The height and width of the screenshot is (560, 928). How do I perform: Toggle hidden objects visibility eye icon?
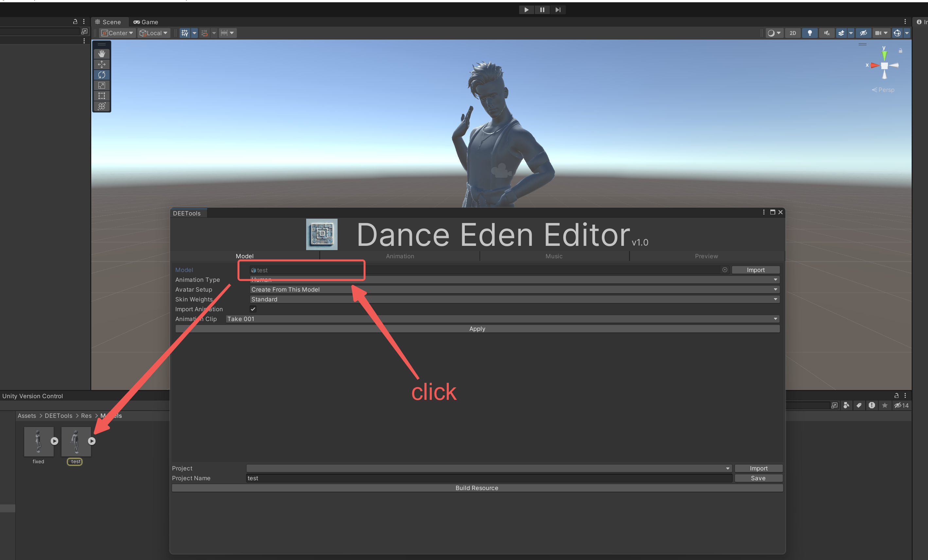pos(864,33)
